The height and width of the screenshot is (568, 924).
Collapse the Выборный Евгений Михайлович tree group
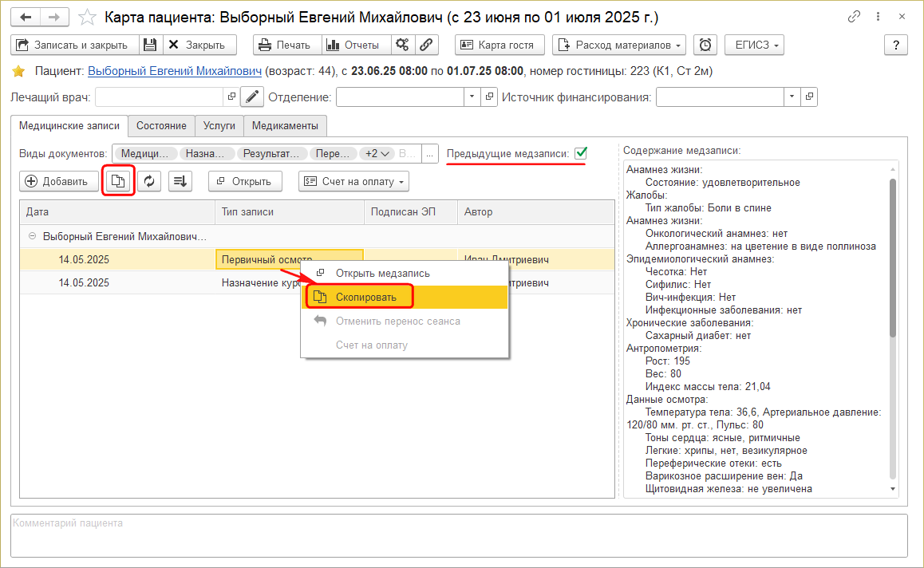pyautogui.click(x=32, y=237)
